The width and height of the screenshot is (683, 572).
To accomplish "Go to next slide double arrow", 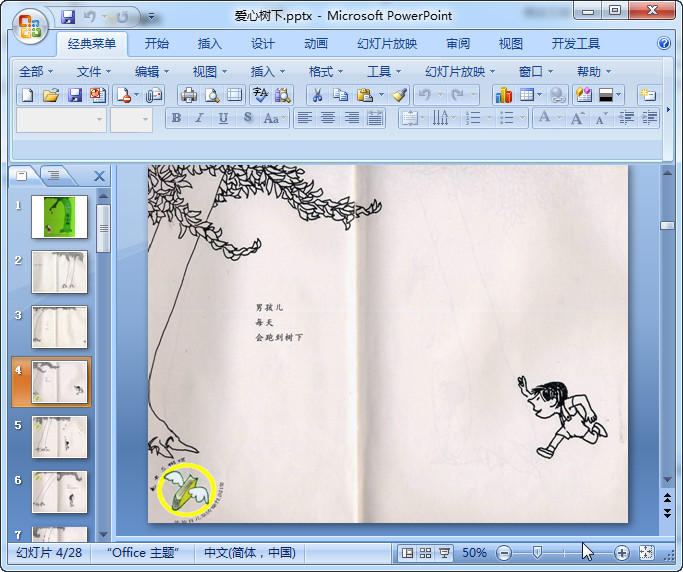I will (667, 513).
